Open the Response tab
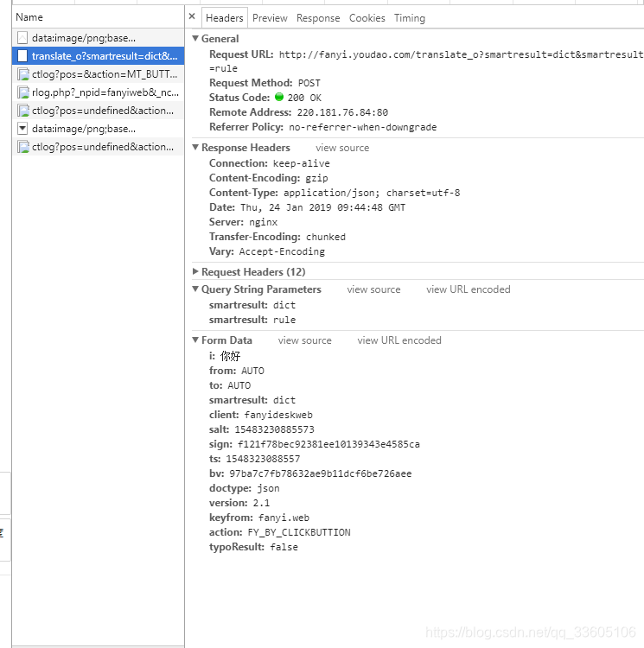Screen dimensions: 644x648 click(318, 18)
